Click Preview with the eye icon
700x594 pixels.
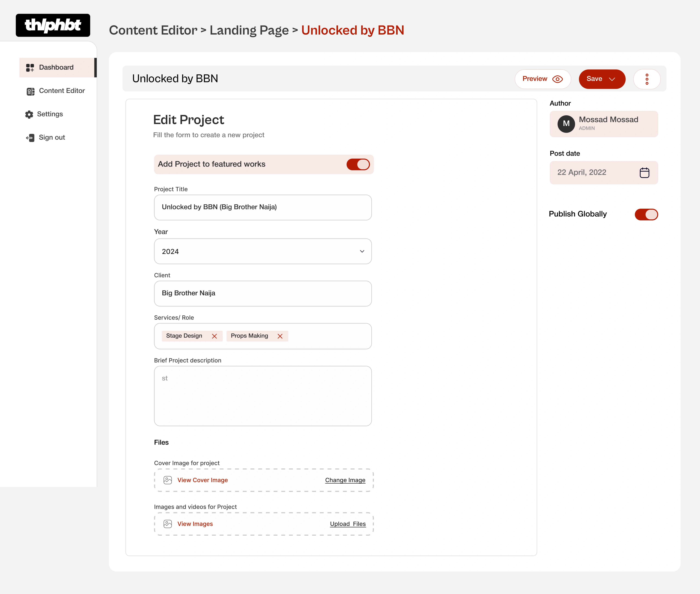click(542, 79)
